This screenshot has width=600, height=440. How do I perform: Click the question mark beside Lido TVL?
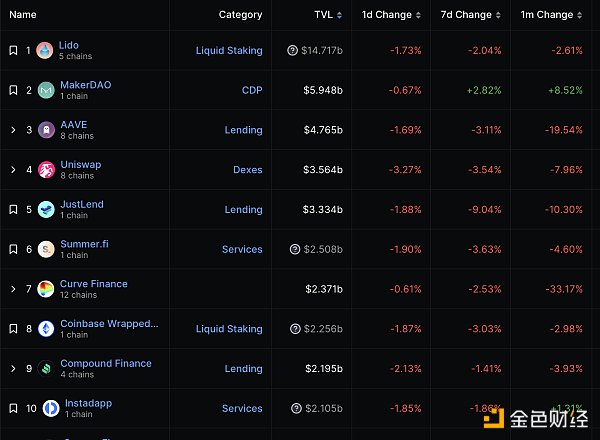[x=292, y=50]
